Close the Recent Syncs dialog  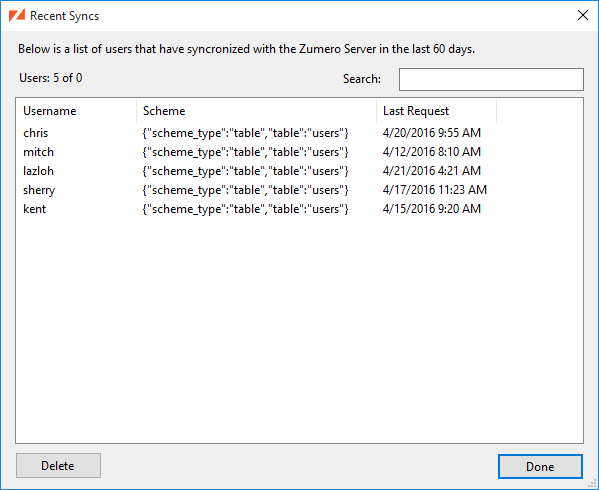(583, 15)
